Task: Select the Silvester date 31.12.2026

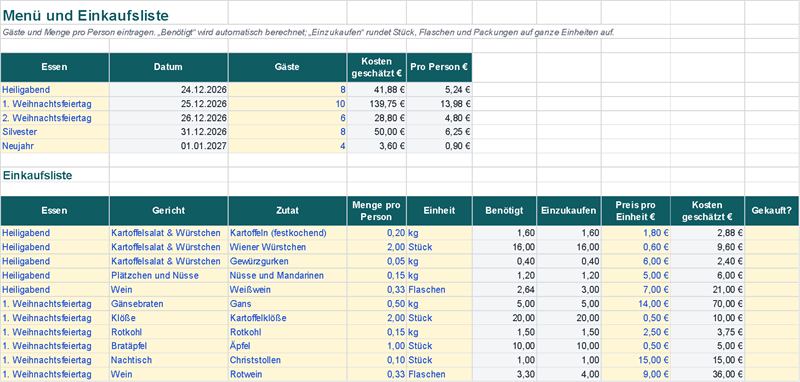Action: pyautogui.click(x=168, y=132)
